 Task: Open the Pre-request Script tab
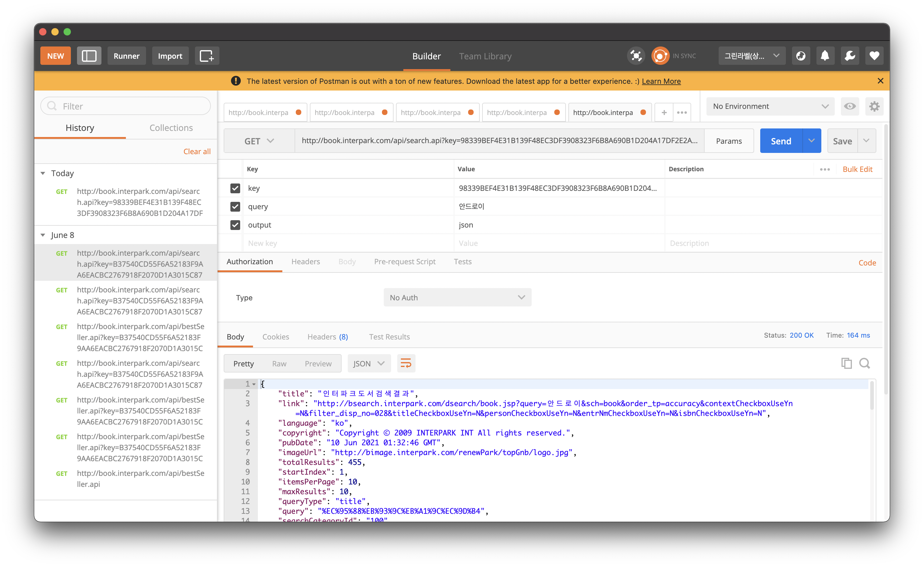(x=405, y=261)
